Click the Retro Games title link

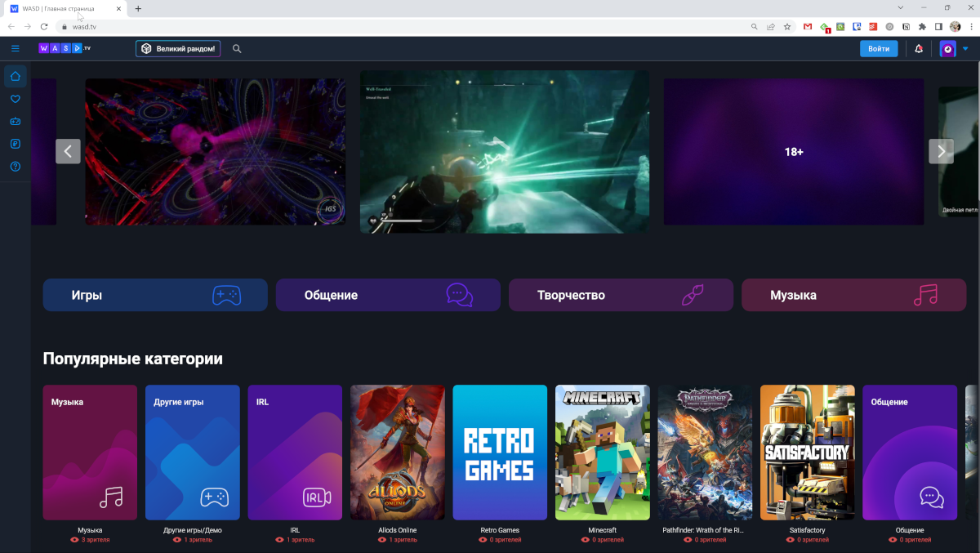[x=500, y=530]
